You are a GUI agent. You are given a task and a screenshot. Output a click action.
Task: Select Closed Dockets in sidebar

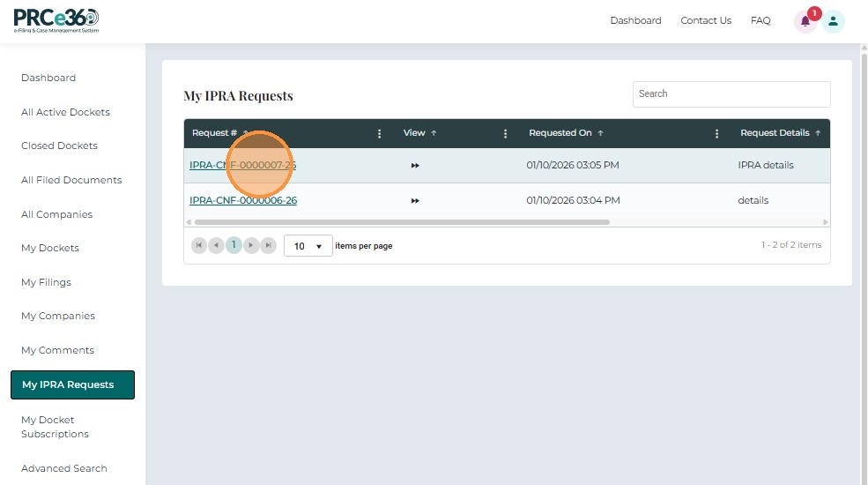59,146
